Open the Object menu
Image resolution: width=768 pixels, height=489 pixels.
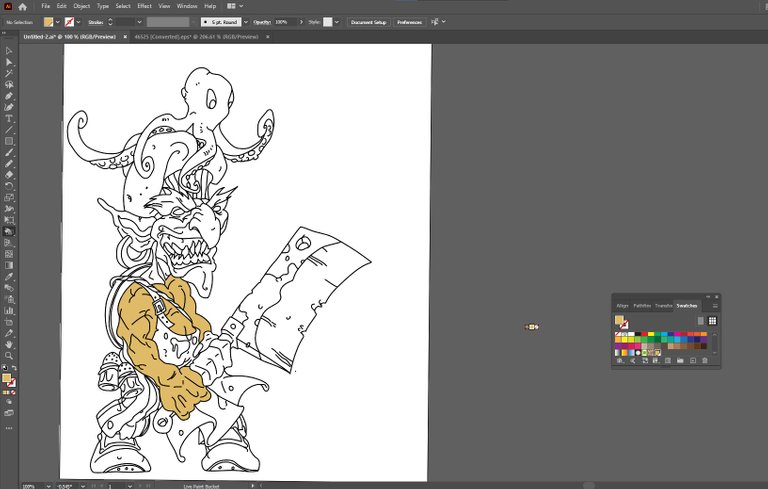click(x=81, y=6)
